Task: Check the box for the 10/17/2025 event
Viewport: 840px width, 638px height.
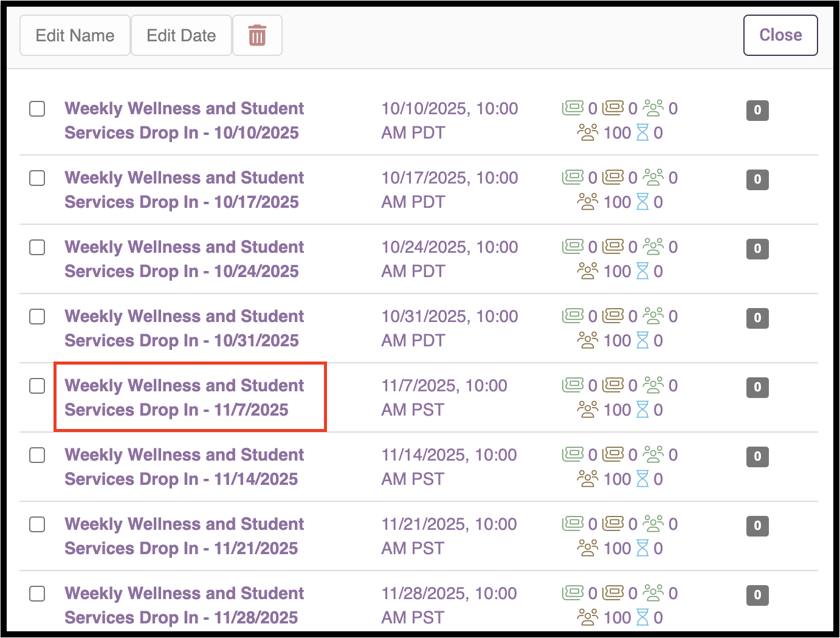Action: point(37,178)
